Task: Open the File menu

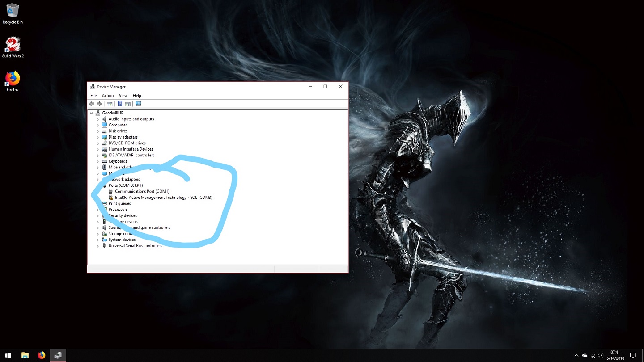Action: click(x=93, y=96)
